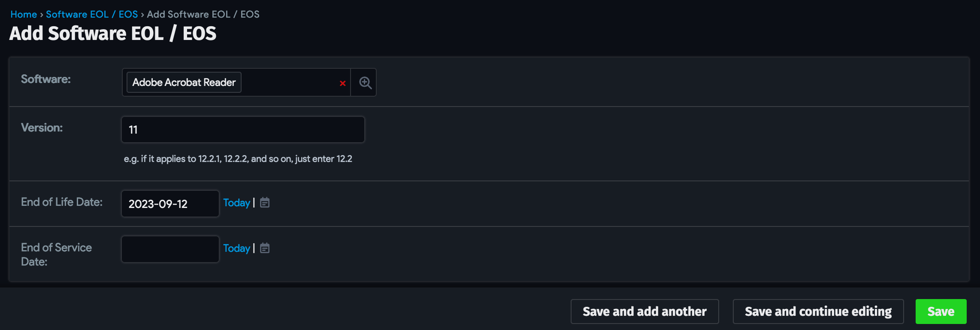Focus the empty End of Service Date field

[170, 249]
